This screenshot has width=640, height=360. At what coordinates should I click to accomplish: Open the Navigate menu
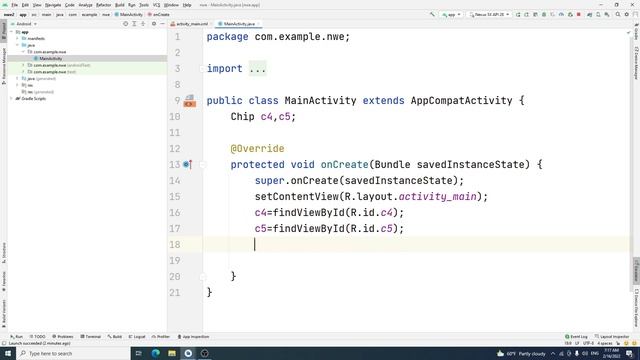tap(53, 5)
